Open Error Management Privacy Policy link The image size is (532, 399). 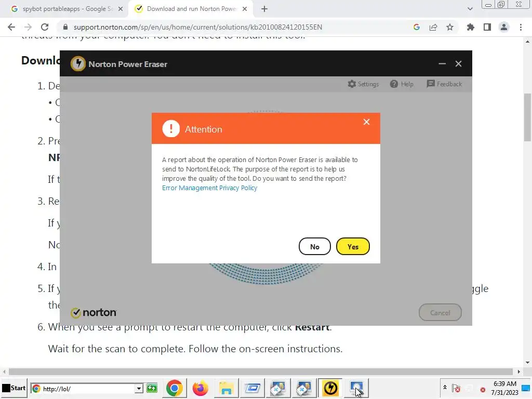pyautogui.click(x=209, y=188)
